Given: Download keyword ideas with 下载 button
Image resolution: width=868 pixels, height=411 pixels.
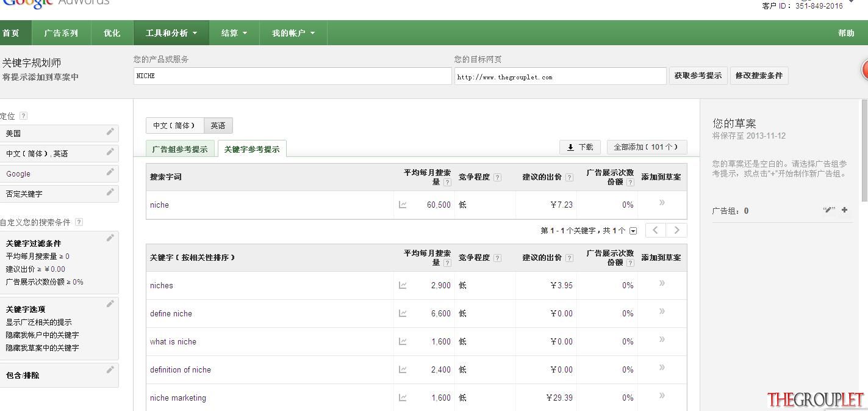Looking at the screenshot, I should pyautogui.click(x=580, y=147).
